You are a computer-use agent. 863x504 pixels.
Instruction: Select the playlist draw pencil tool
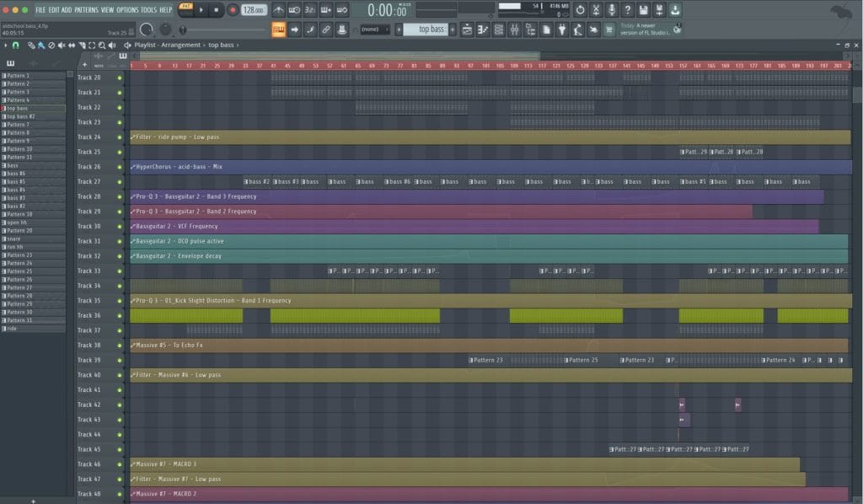(31, 46)
